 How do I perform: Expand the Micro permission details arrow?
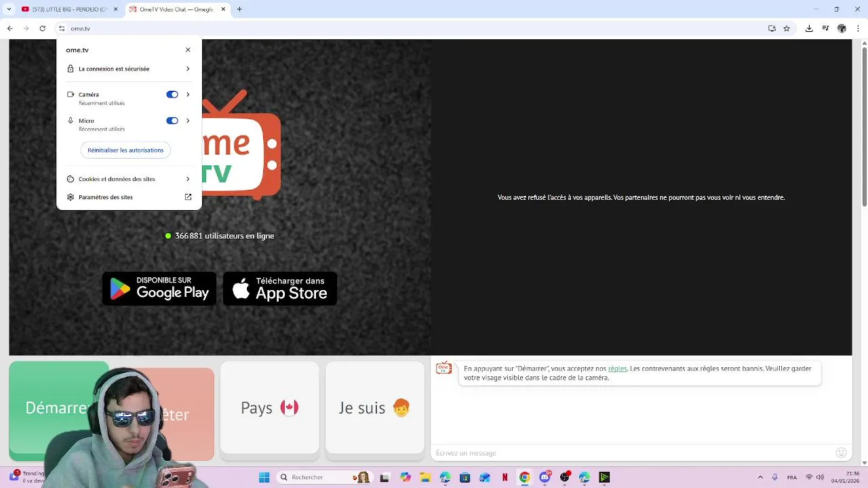[x=188, y=121]
